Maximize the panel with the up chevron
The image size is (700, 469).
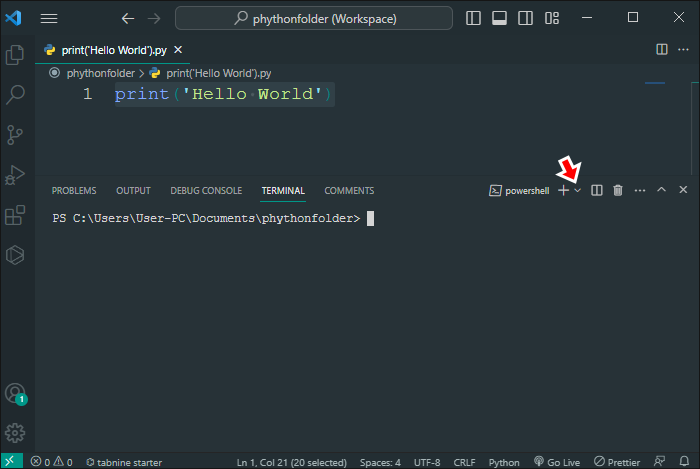click(661, 190)
